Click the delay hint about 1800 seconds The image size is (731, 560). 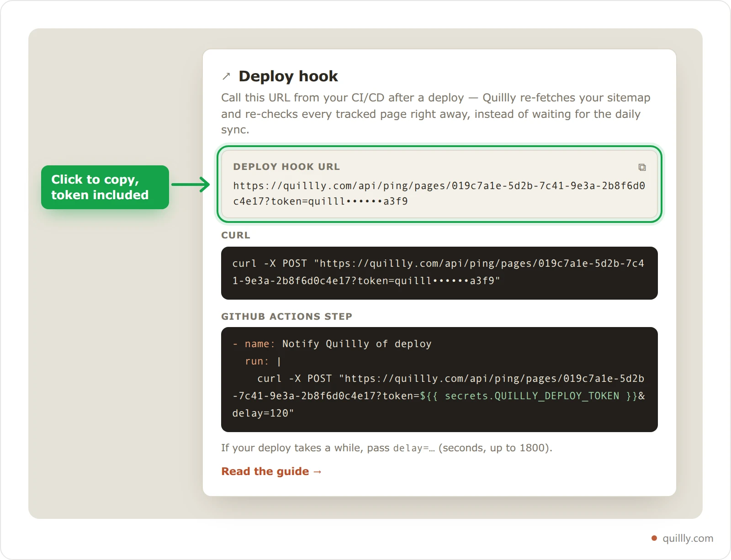tap(387, 448)
